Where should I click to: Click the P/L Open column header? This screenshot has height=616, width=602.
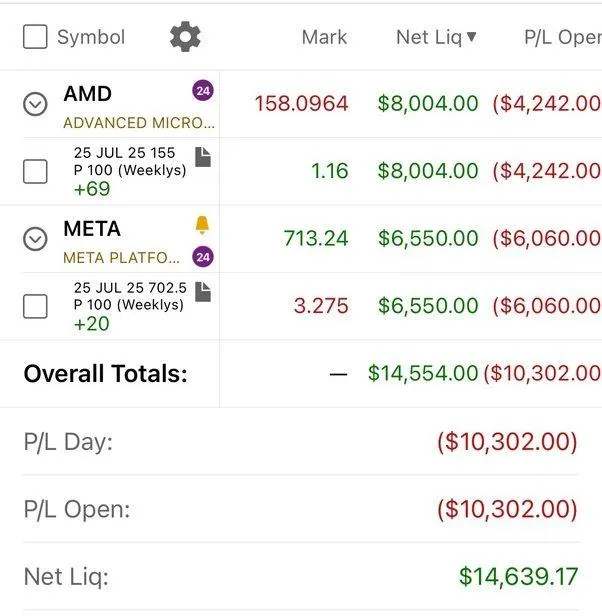562,37
